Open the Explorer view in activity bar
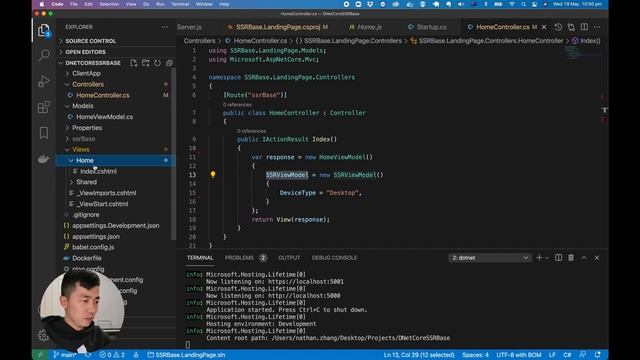Image resolution: width=640 pixels, height=360 pixels. 44,31
